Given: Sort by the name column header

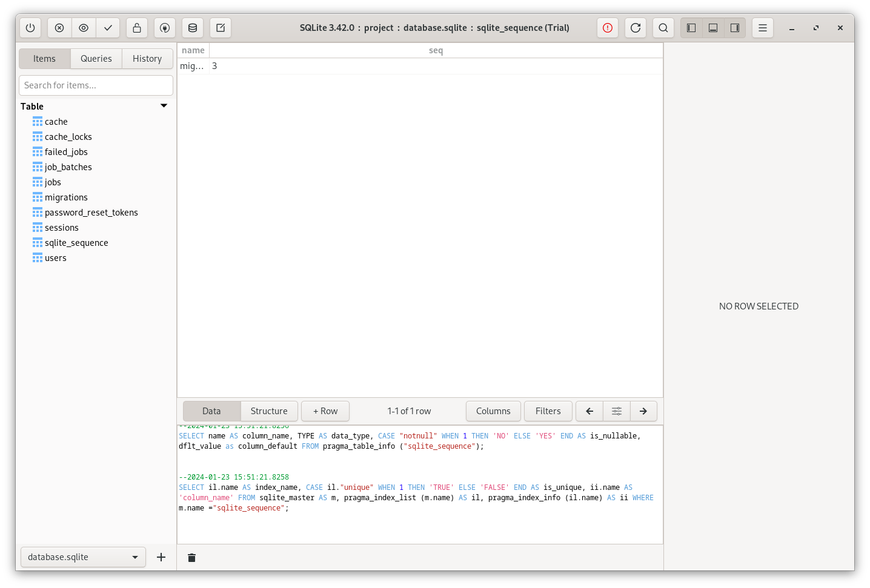Looking at the screenshot, I should click(193, 50).
